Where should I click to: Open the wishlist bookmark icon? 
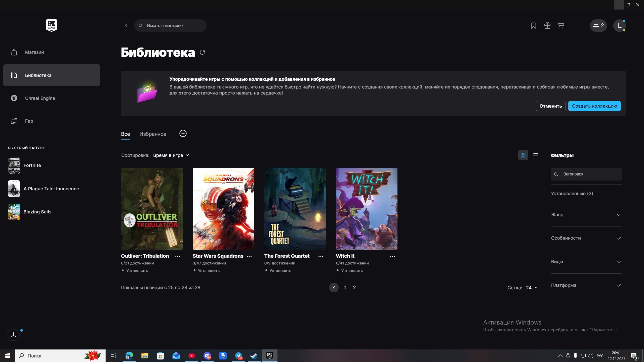point(534,25)
